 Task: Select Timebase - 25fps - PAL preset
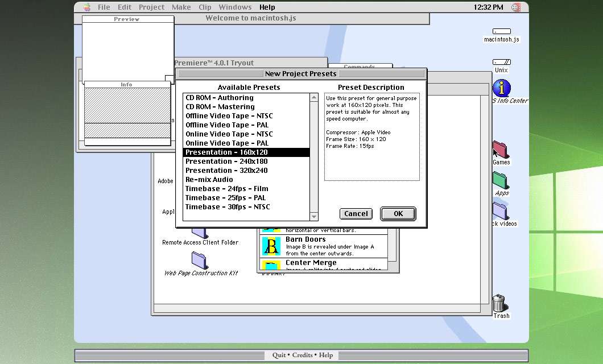pos(246,197)
